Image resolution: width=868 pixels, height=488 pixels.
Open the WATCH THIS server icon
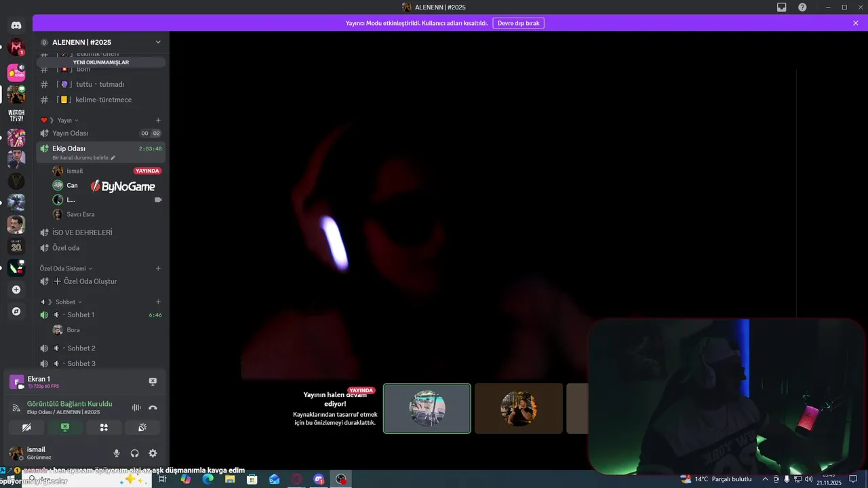(16, 116)
